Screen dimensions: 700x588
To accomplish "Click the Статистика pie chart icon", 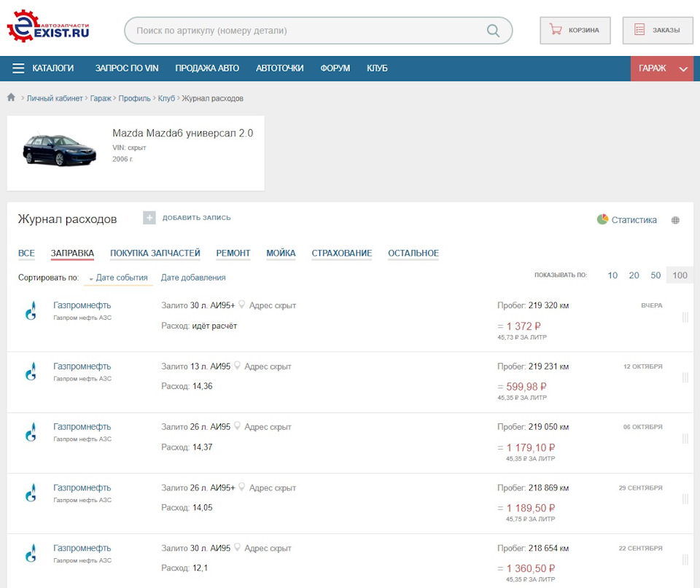I will click(602, 219).
